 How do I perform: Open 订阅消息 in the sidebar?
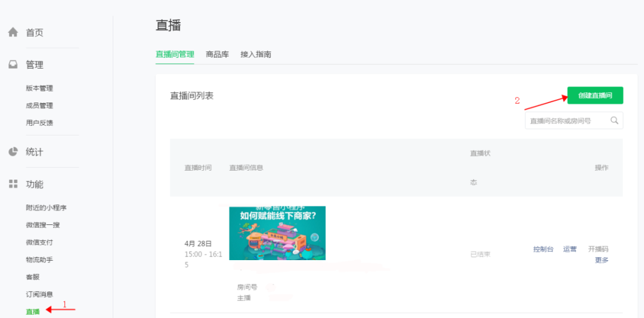[x=39, y=294]
